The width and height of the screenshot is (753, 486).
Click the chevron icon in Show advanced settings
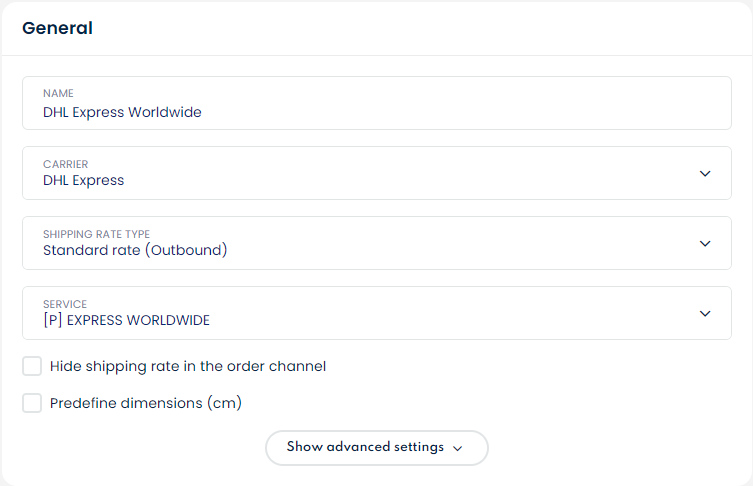(458, 448)
